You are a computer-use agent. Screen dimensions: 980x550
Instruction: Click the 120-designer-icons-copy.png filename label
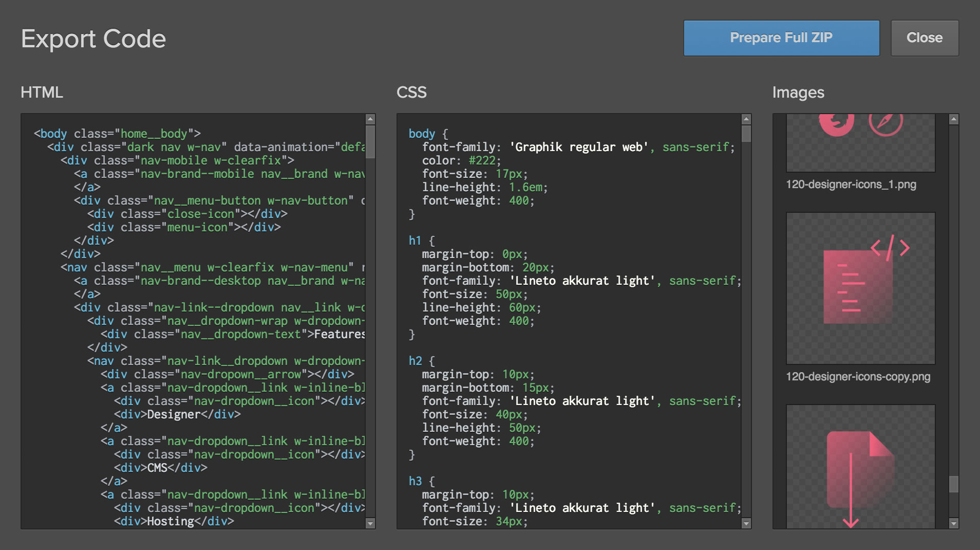click(858, 377)
